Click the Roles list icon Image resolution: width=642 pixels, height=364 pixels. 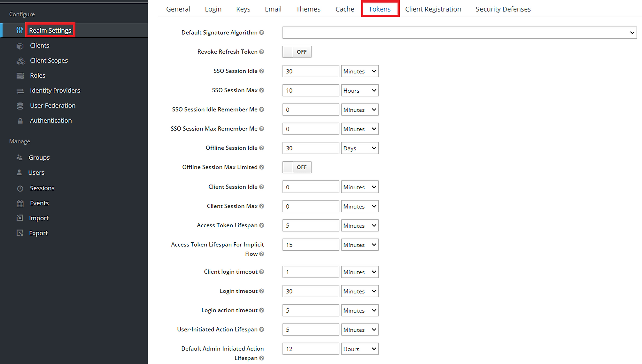click(20, 76)
